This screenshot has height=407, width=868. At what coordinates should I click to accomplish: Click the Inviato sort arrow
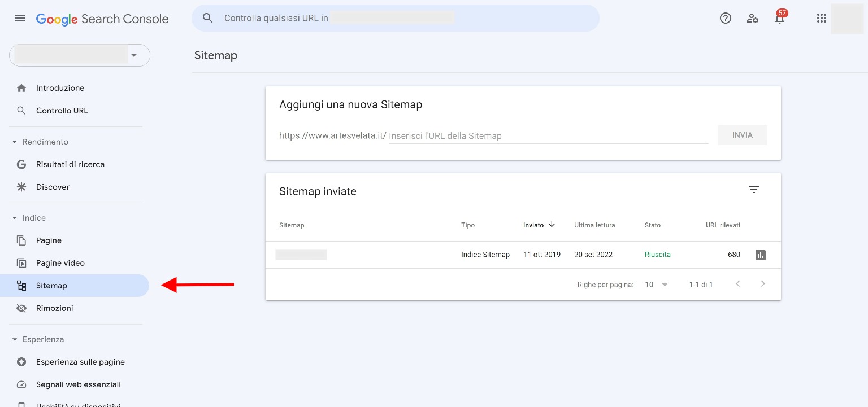(x=552, y=225)
